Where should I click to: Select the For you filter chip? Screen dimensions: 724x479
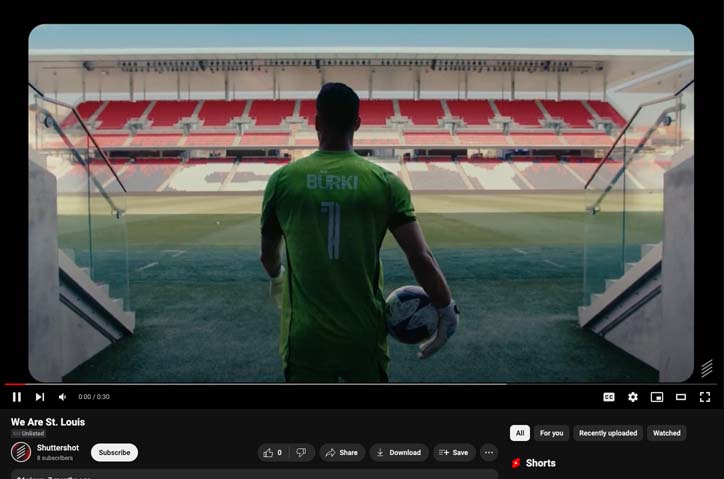(552, 433)
